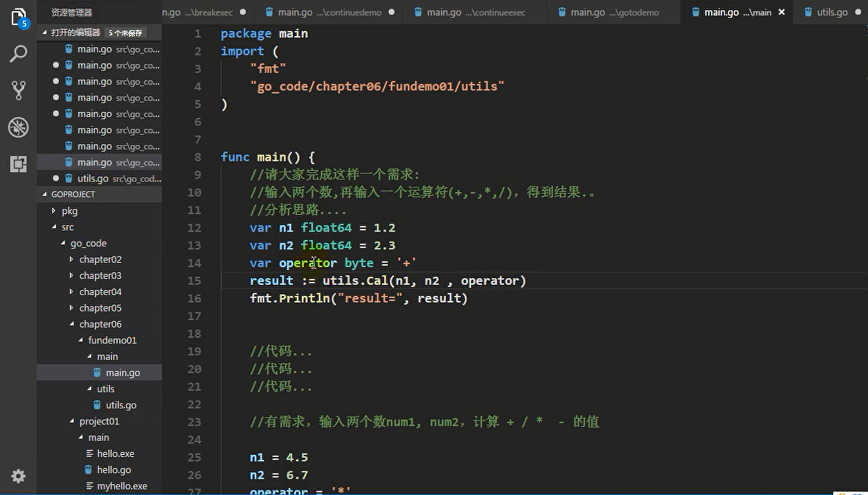This screenshot has width=868, height=495.
Task: Click the var n1 float64 line
Action: click(322, 228)
